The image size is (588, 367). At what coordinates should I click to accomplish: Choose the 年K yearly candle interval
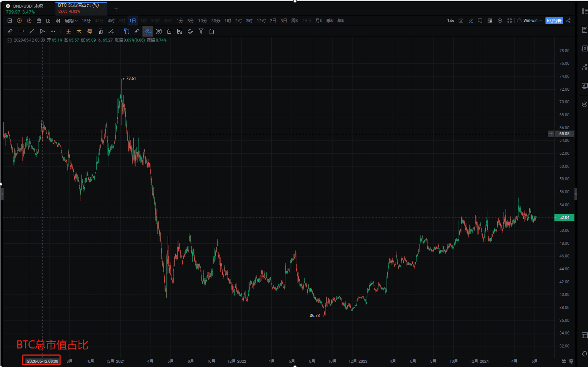tap(341, 21)
